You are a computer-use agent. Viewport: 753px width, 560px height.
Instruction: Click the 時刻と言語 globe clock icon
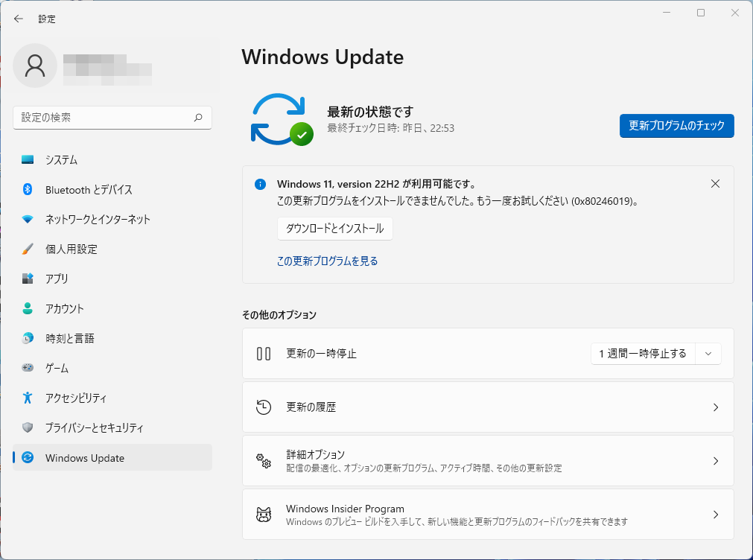tap(28, 338)
